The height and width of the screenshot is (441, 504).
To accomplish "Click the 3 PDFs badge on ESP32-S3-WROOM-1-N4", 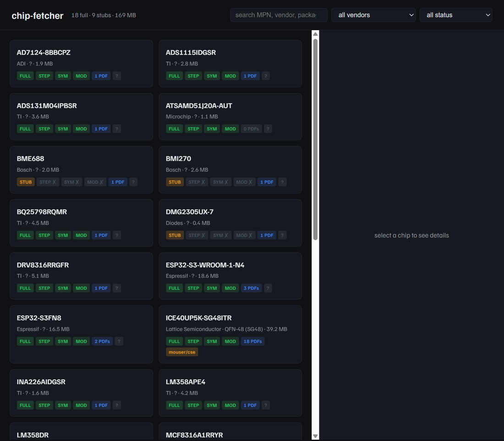I will pos(251,288).
